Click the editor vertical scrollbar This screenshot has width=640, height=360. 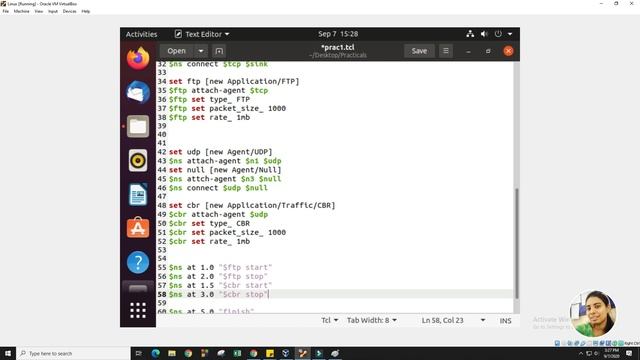[517, 244]
